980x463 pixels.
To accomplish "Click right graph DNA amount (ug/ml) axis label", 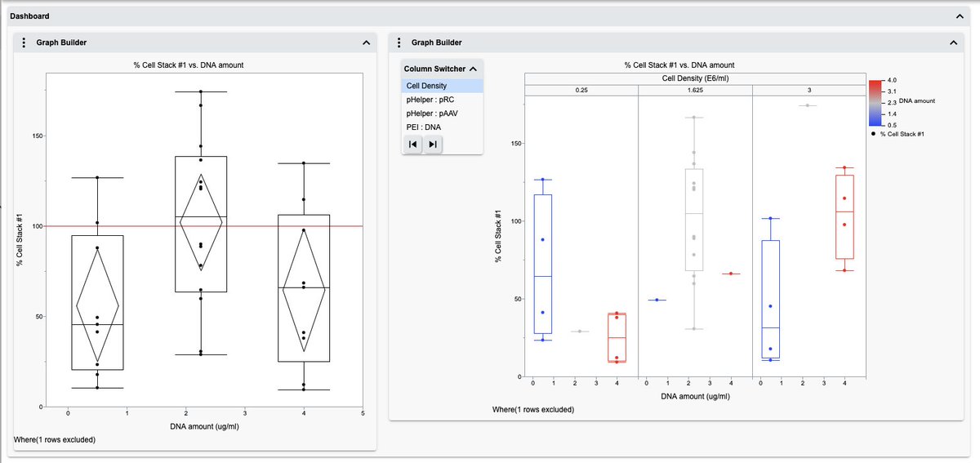I will click(694, 396).
